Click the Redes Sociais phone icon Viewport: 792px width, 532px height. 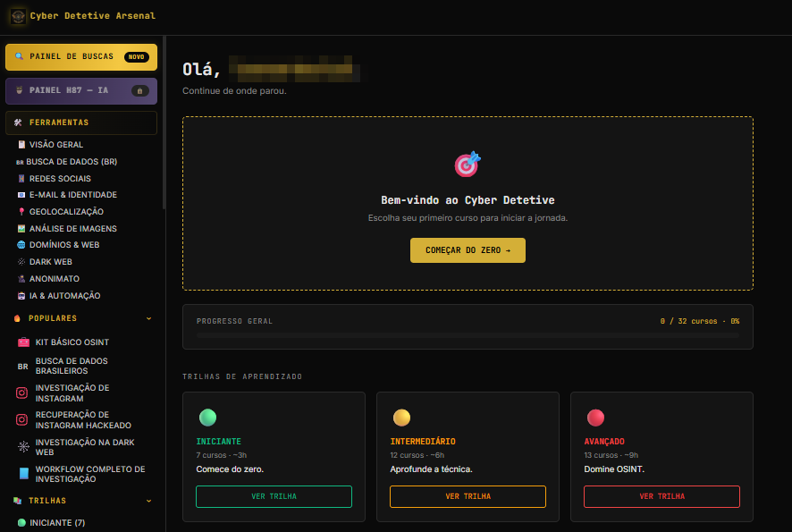(x=21, y=178)
